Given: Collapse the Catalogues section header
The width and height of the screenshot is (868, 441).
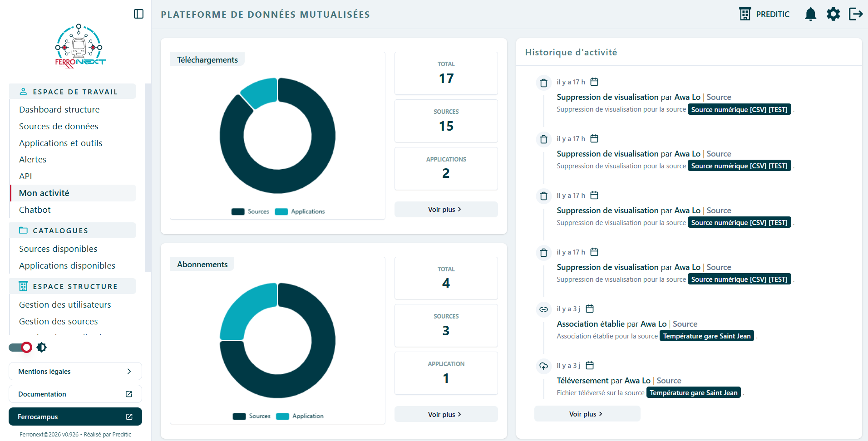Looking at the screenshot, I should pyautogui.click(x=73, y=230).
